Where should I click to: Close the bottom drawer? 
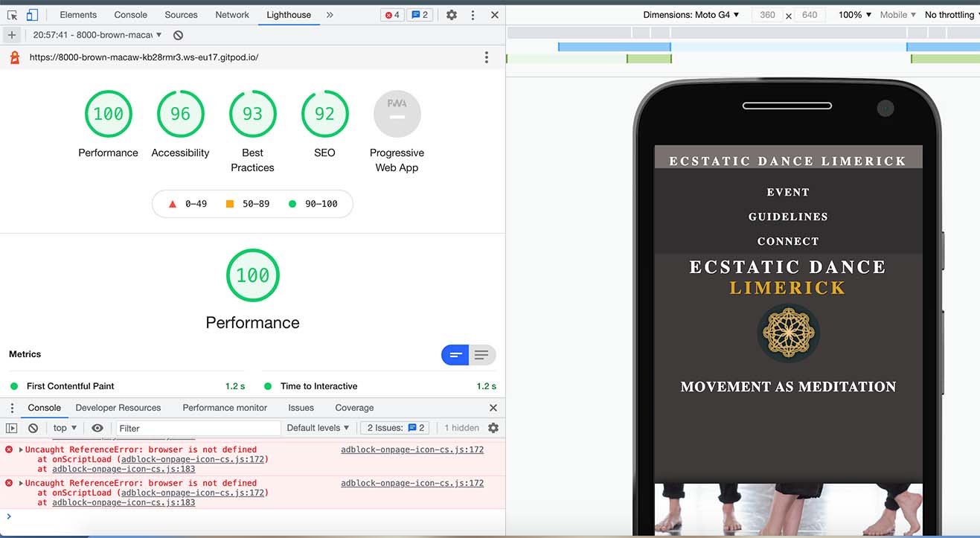pos(493,408)
